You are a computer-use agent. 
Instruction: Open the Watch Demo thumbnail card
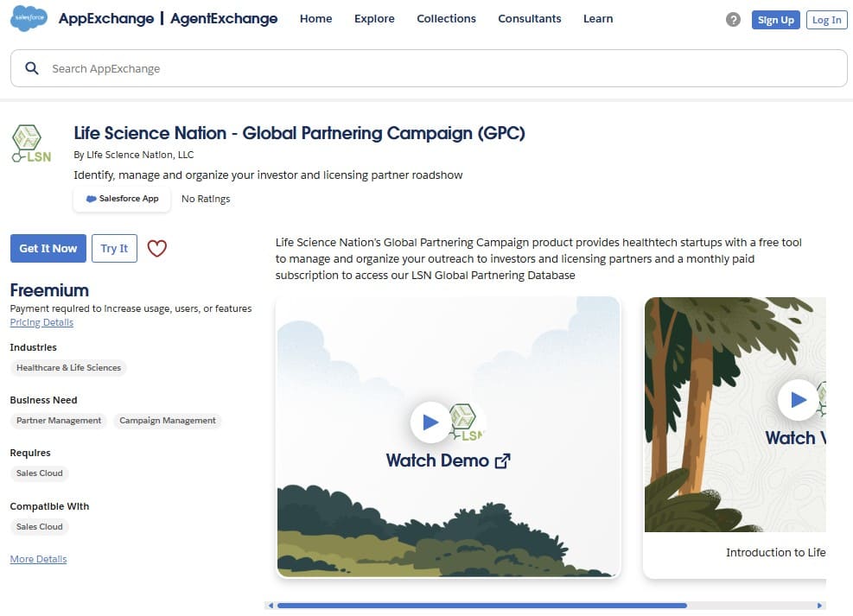tap(449, 436)
